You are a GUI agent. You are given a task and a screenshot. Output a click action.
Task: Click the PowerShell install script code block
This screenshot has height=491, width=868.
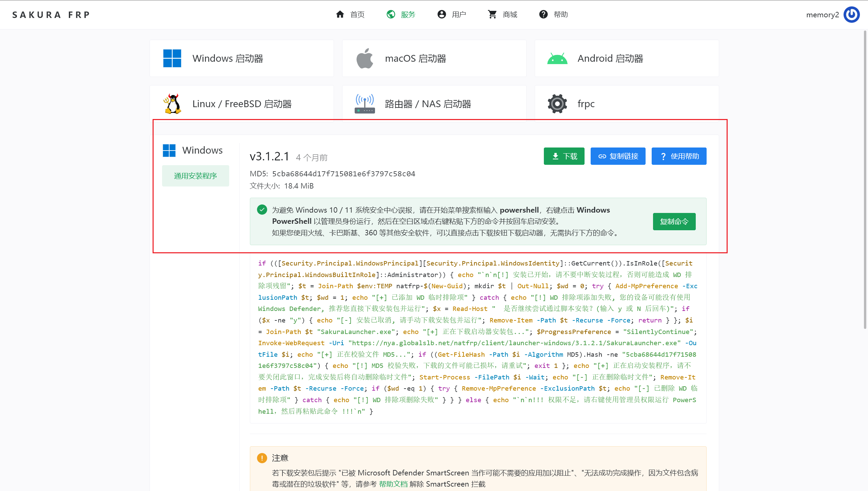[x=478, y=337]
